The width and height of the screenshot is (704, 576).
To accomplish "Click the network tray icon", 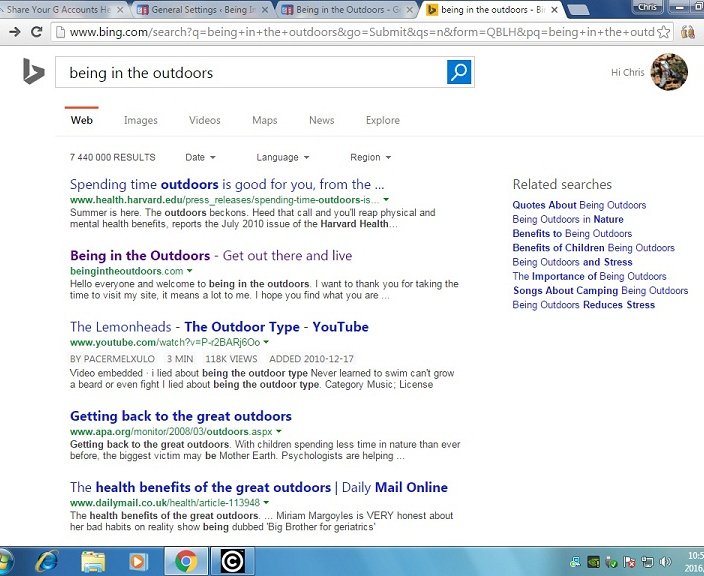I will tap(647, 562).
